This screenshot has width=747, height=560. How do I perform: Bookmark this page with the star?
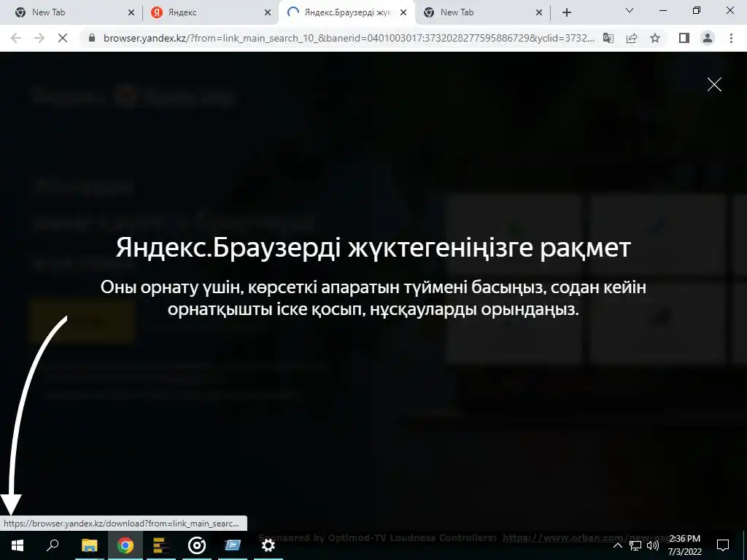(655, 38)
